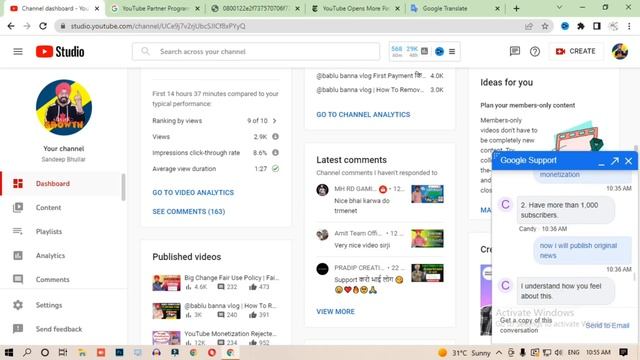Click VIEW MORE under Latest comments

click(336, 311)
